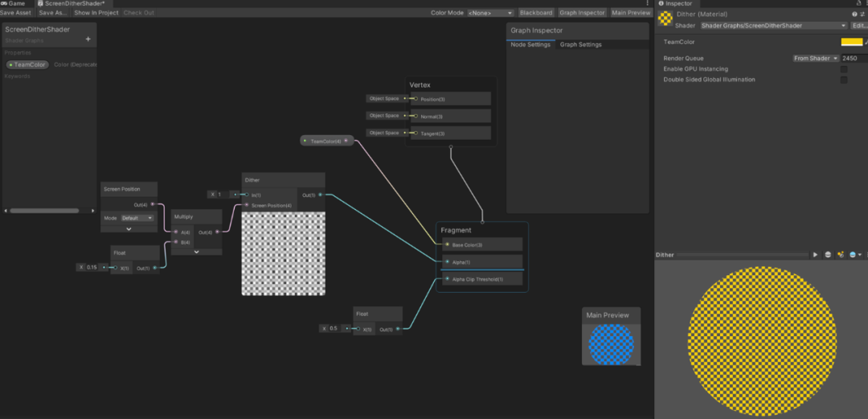868x419 pixels.
Task: Tick Double Sided Global Illumination checkbox
Action: 844,80
